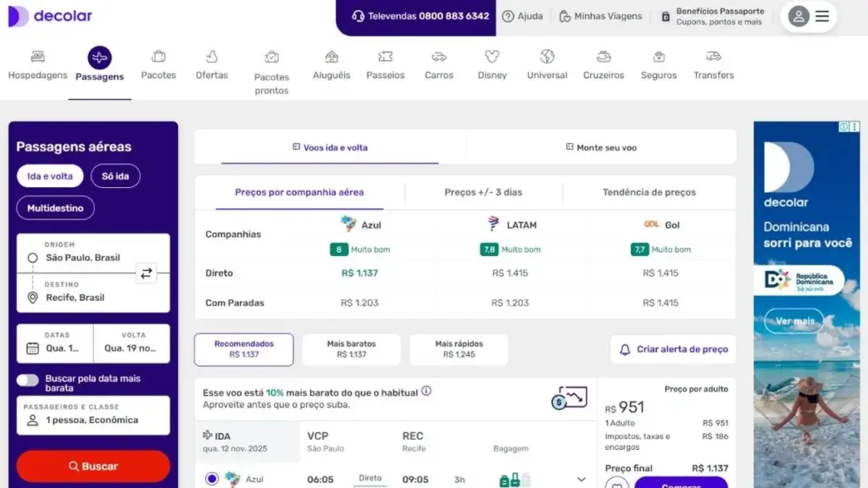Expand the Azul flight details chevron

581,480
